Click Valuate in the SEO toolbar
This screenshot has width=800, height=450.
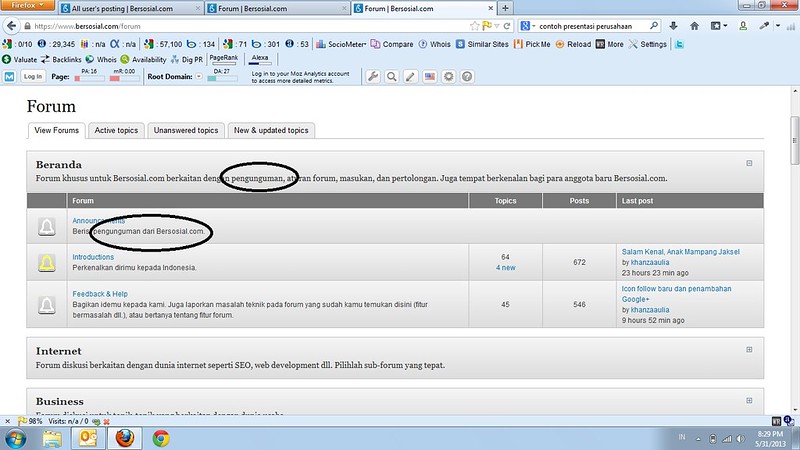[19, 60]
